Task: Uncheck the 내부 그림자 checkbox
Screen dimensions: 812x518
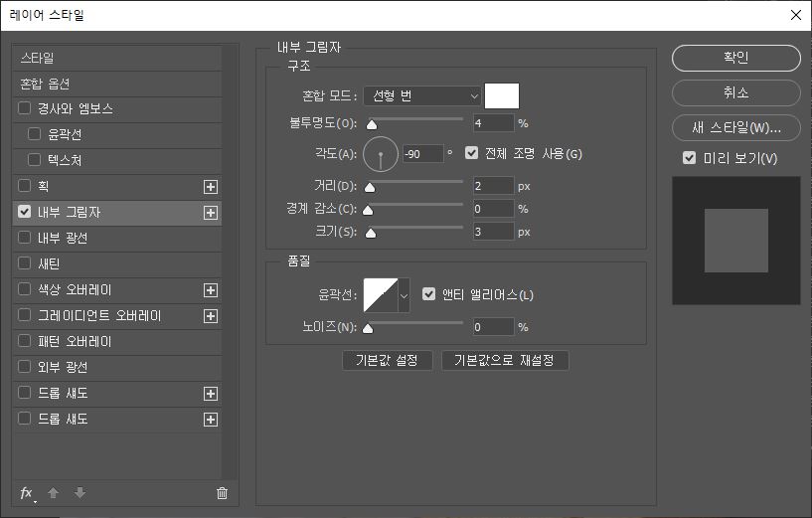Action: click(x=24, y=212)
